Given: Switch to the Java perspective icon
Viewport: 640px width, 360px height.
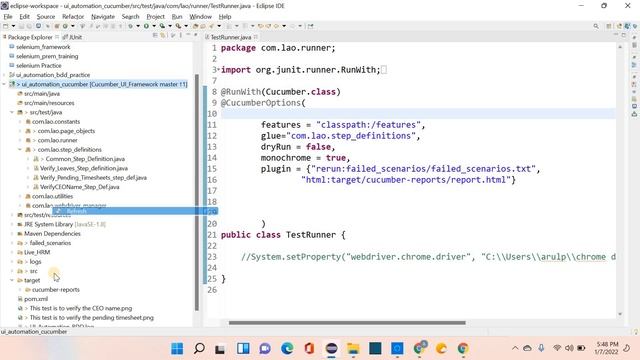Looking at the screenshot, I should 627,26.
